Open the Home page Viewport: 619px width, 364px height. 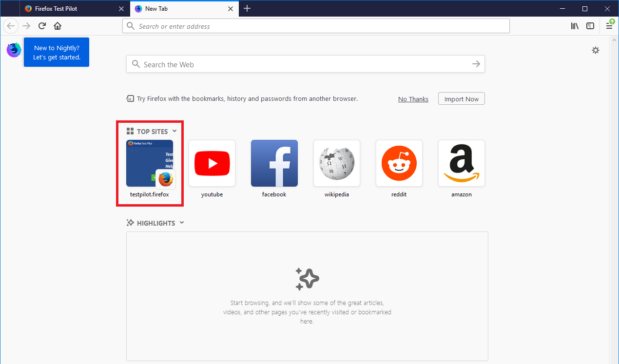tap(57, 25)
